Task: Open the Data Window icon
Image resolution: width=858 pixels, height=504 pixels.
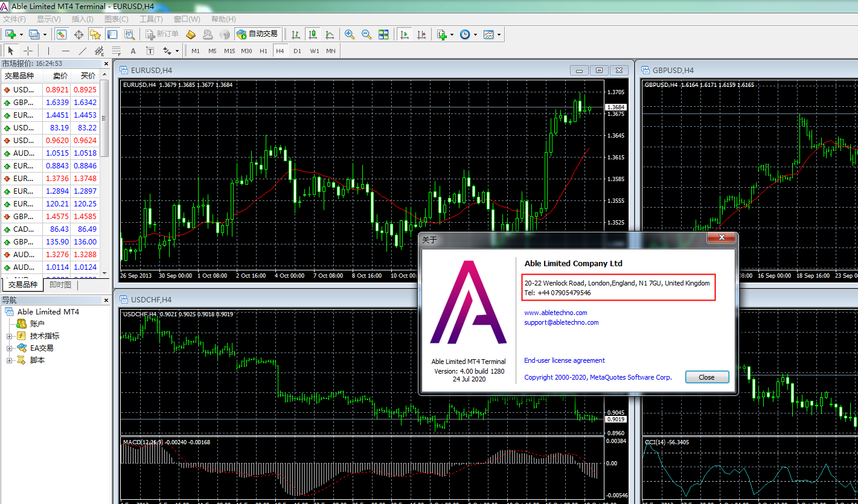Action: point(78,34)
